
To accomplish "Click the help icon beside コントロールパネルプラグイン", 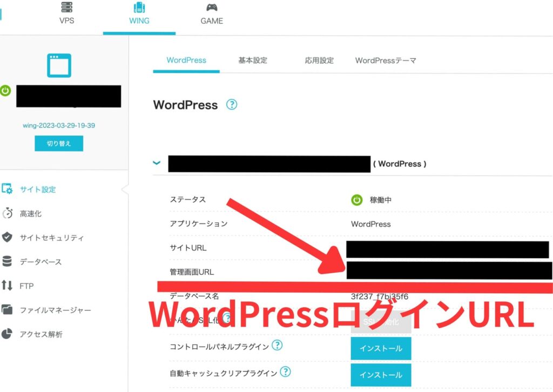I will click(x=277, y=345).
